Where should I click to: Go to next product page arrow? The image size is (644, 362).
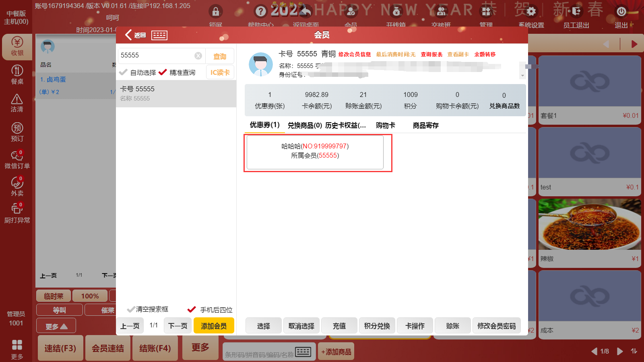pyautogui.click(x=620, y=351)
